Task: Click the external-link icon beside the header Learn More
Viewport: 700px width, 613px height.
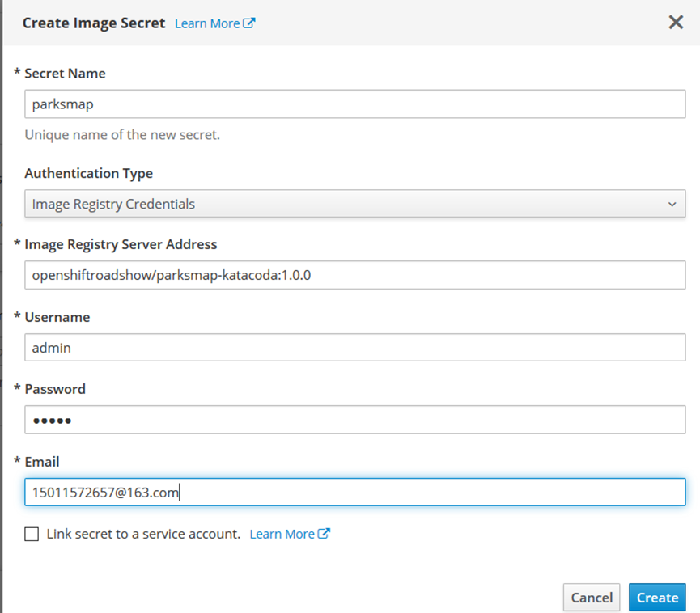Action: (x=249, y=23)
